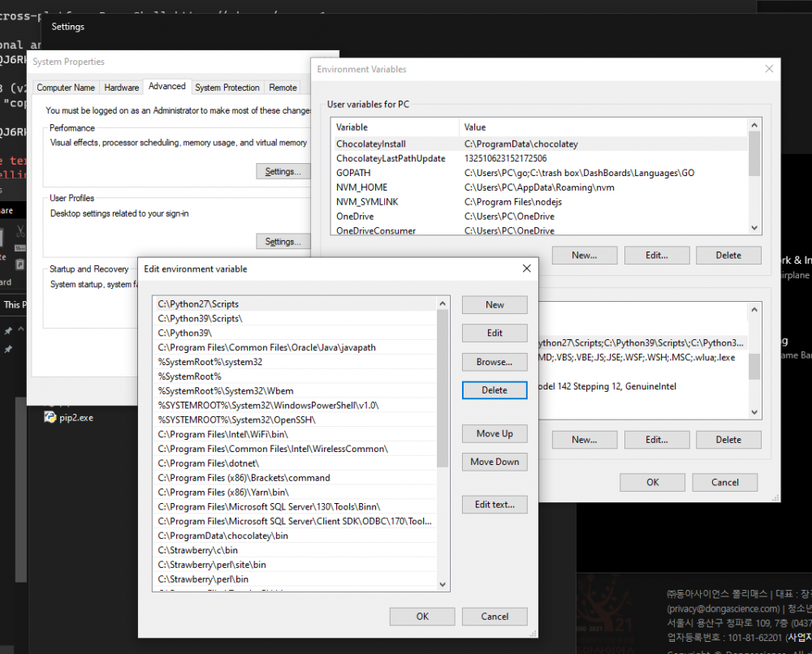Click New... under the system variables list
The height and width of the screenshot is (654, 812).
584,439
